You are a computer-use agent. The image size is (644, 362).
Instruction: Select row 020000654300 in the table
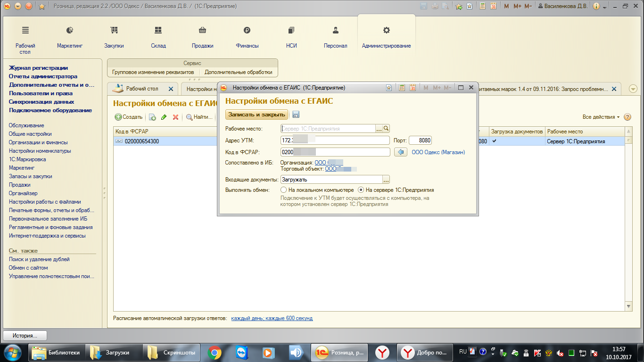(x=369, y=141)
